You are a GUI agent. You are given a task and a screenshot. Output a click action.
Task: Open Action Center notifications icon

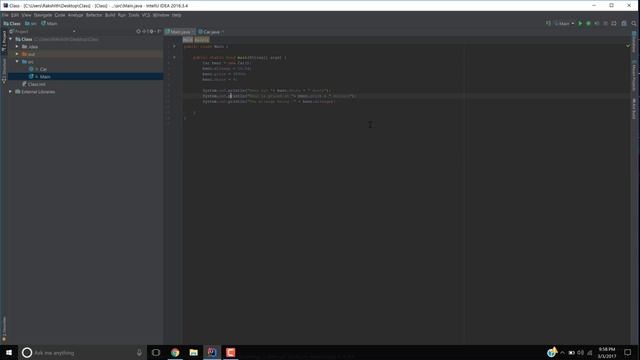pyautogui.click(x=628, y=353)
